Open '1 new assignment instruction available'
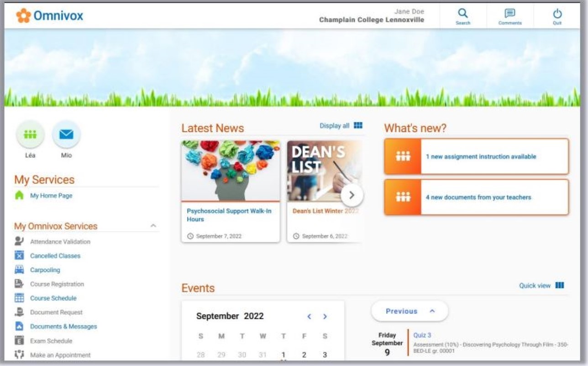The width and height of the screenshot is (588, 366). coord(481,157)
